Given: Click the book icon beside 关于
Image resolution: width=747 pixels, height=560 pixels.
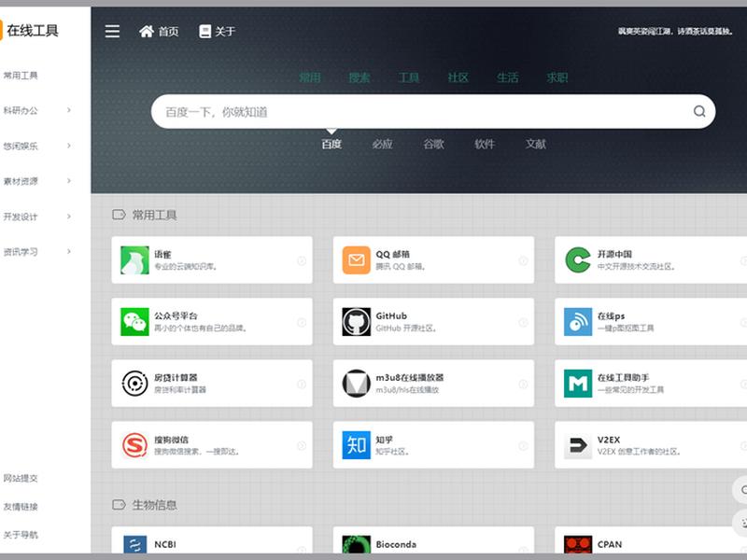Looking at the screenshot, I should tap(204, 32).
